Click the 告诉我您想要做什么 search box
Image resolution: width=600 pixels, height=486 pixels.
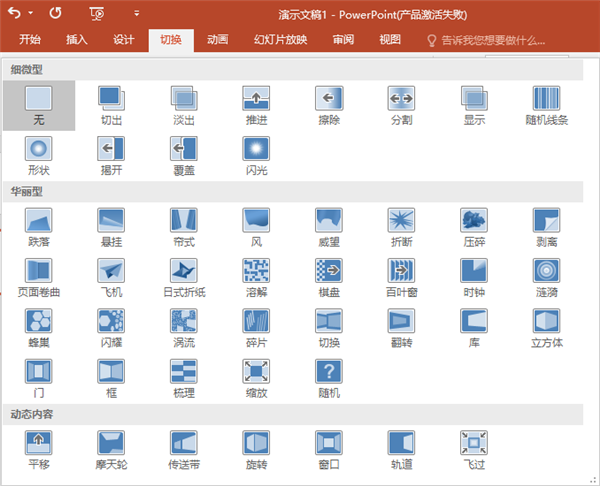(x=486, y=40)
